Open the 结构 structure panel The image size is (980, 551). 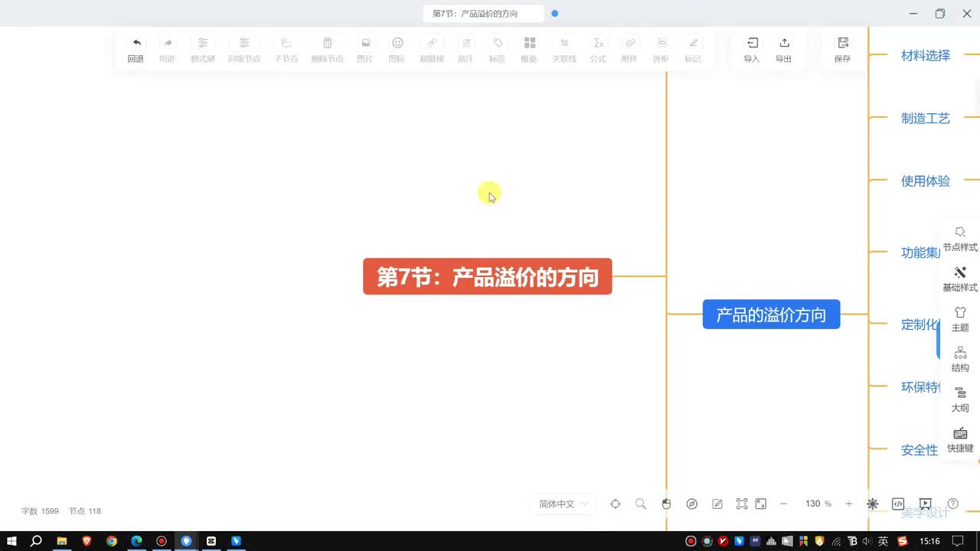pos(960,359)
